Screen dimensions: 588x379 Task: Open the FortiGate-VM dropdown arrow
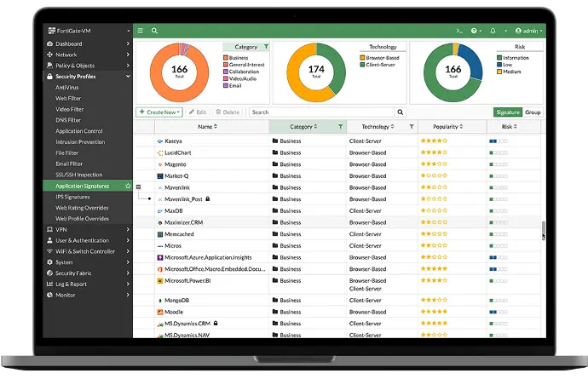point(128,32)
